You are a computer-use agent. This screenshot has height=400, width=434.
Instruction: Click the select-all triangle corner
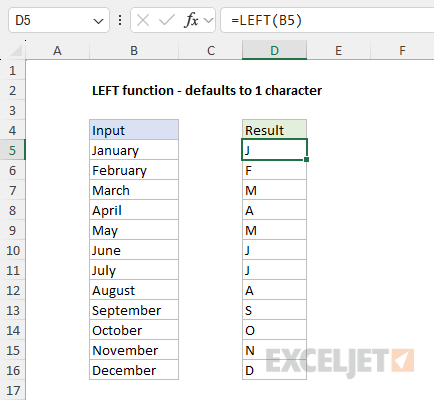coord(16,51)
